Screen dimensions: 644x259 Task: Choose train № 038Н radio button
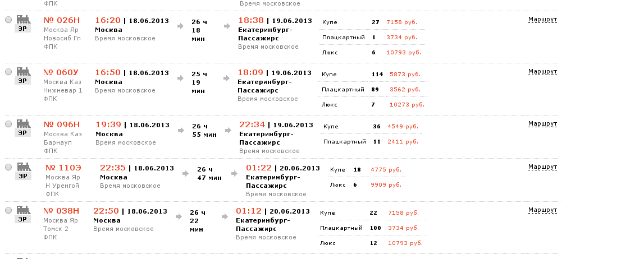point(8,210)
